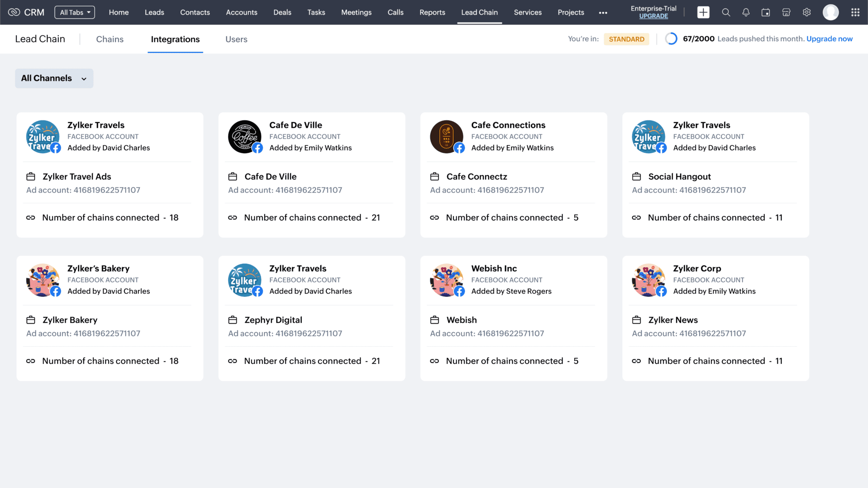Open notifications bell icon
This screenshot has width=868, height=488.
tap(746, 12)
